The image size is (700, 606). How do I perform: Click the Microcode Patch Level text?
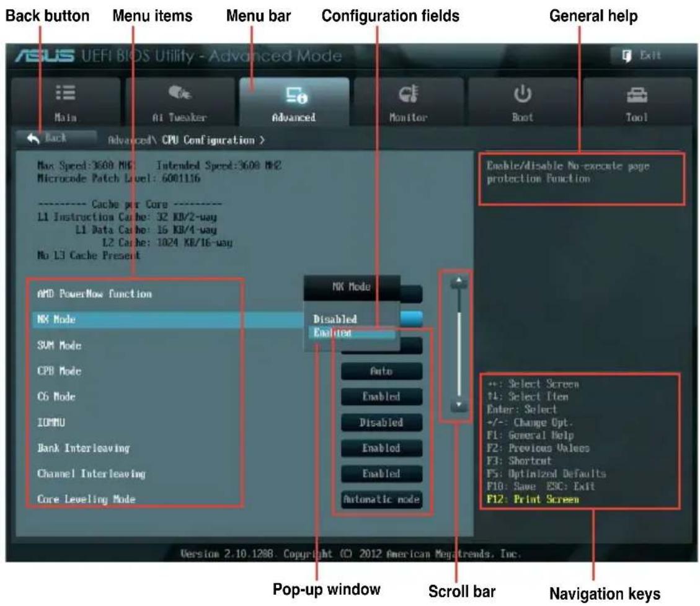(119, 178)
